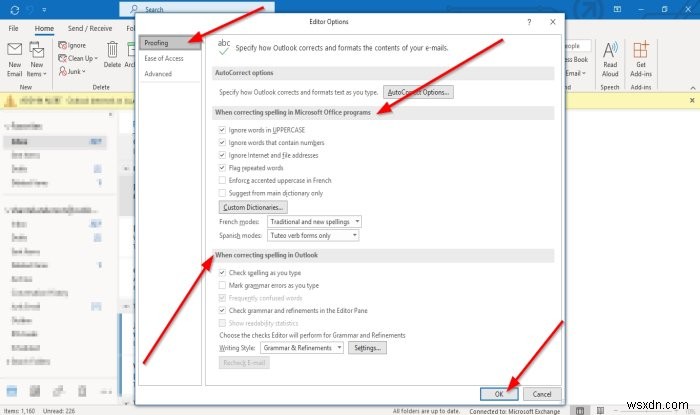Select the Ease of Access tab
This screenshot has height=415, width=700.
[170, 58]
